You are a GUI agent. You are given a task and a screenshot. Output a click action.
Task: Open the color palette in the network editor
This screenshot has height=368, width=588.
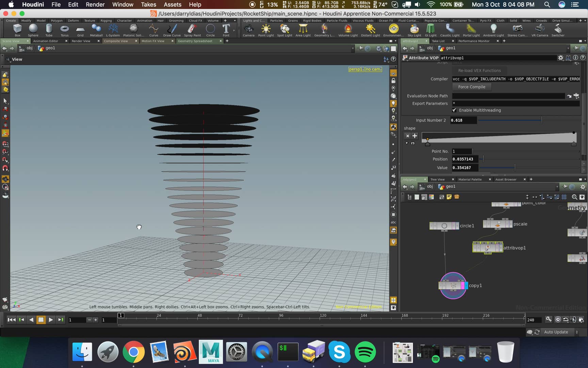point(431,197)
